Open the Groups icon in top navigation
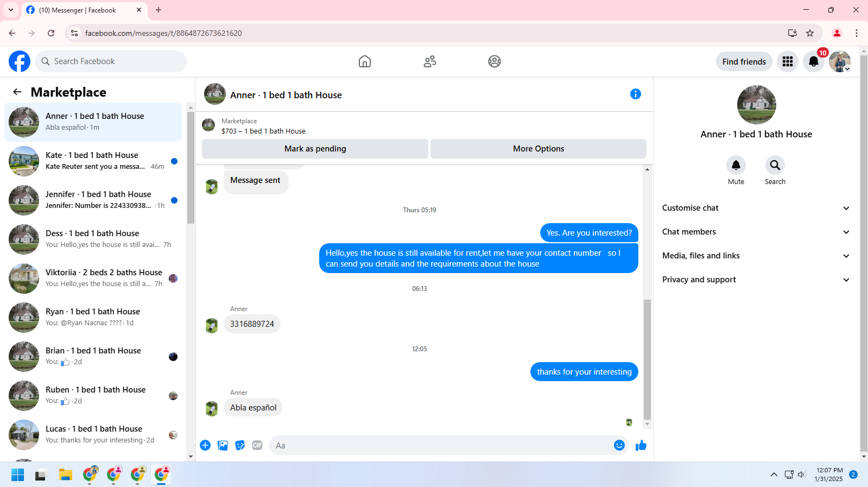 pos(495,61)
